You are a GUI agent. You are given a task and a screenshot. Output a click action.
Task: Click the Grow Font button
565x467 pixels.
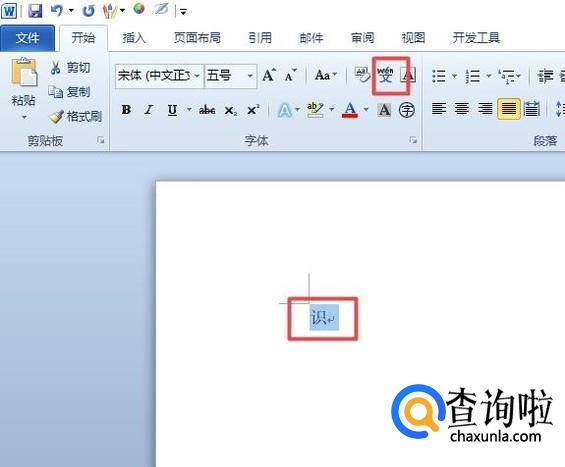(269, 75)
